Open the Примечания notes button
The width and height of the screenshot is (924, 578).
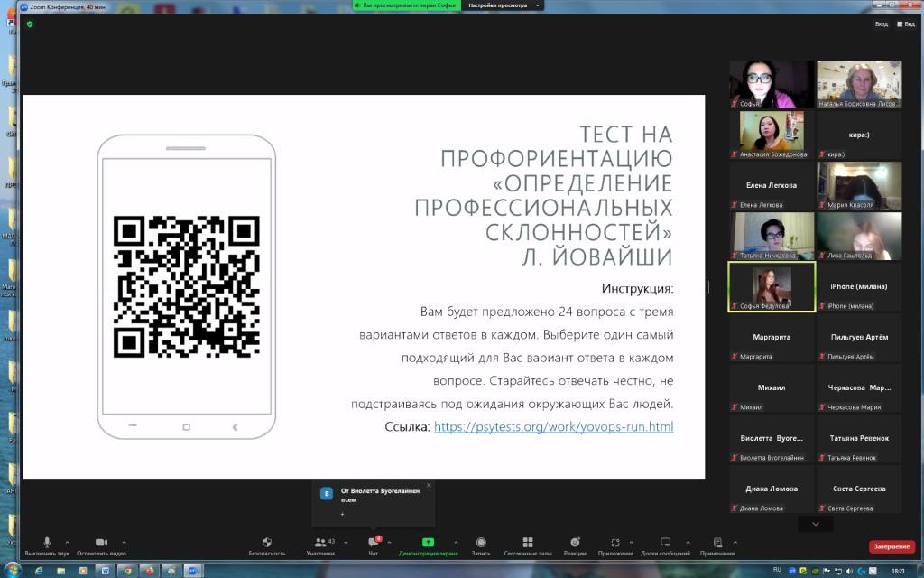click(x=717, y=546)
